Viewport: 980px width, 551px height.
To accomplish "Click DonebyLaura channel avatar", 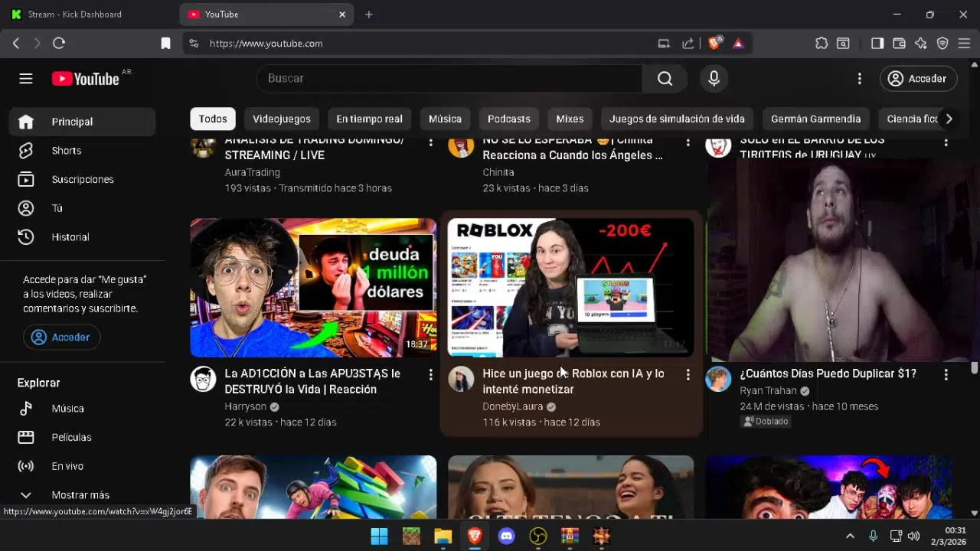I will 461,379.
